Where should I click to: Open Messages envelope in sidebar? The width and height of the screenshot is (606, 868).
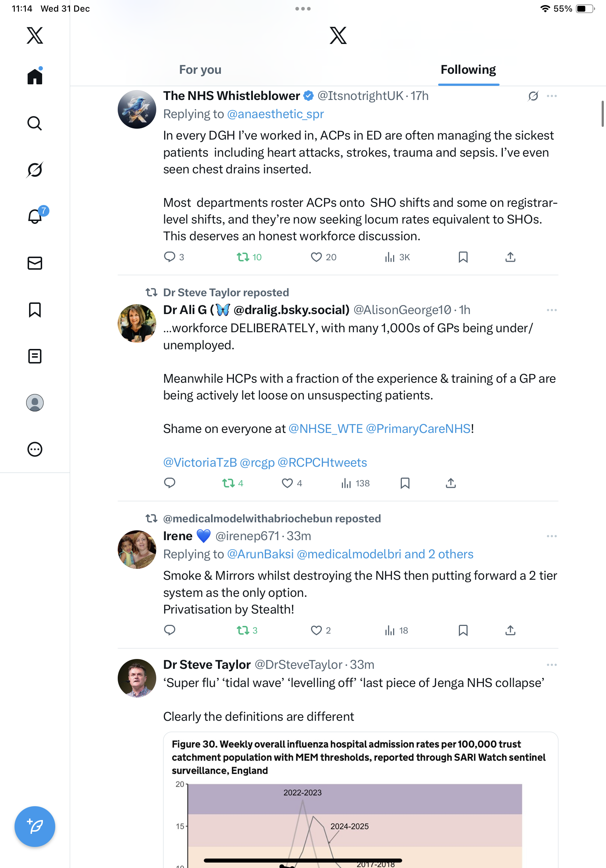click(x=35, y=263)
